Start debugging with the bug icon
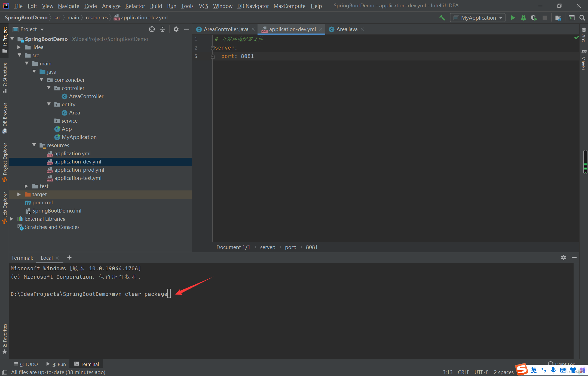The width and height of the screenshot is (588, 376). point(523,17)
